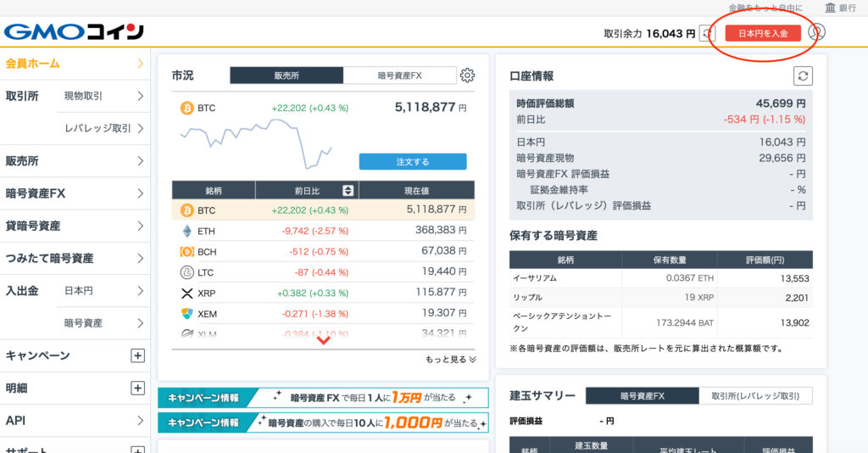The image size is (868, 453).
Task: Open the 1万円 FX campaign banner
Action: (323, 398)
